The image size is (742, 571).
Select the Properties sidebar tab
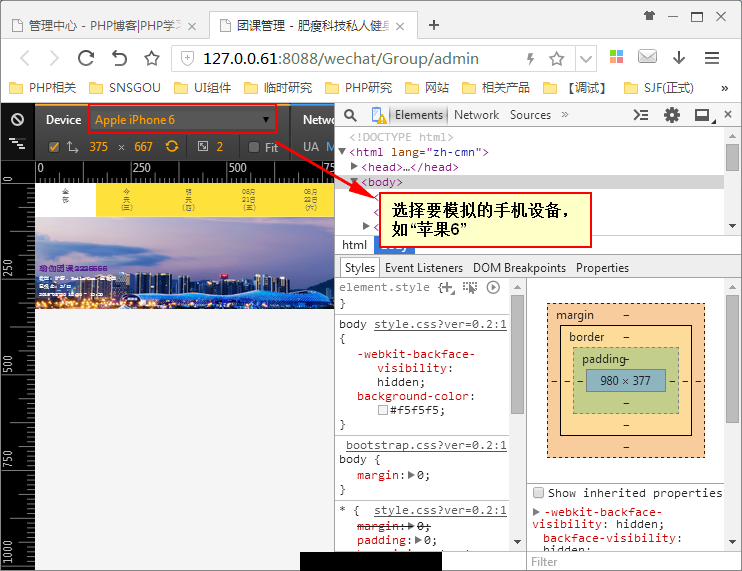coord(602,268)
